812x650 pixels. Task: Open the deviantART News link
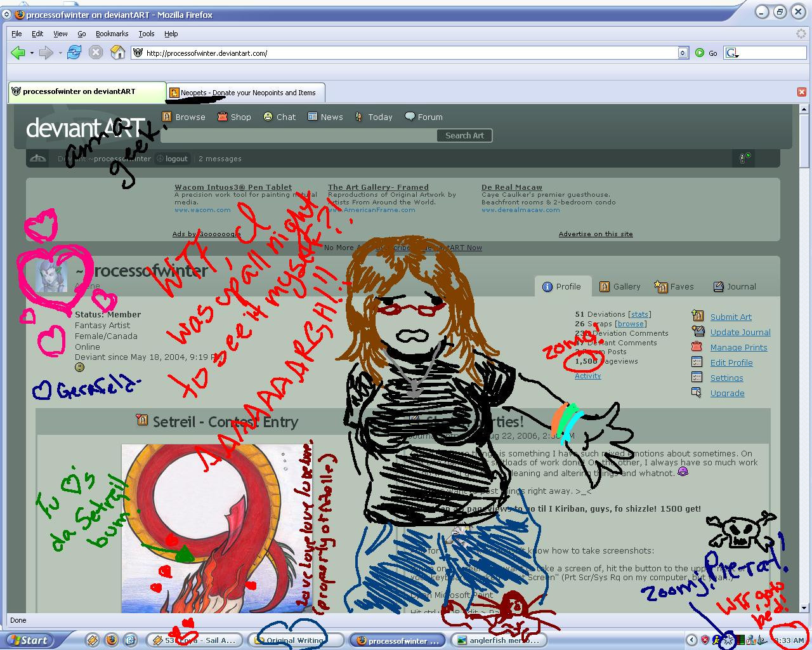tap(325, 117)
